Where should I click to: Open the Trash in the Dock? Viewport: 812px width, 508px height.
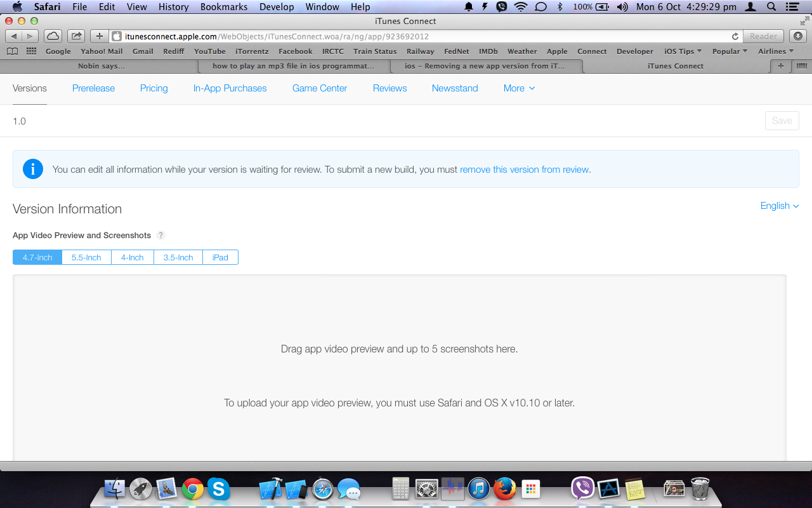coord(700,488)
